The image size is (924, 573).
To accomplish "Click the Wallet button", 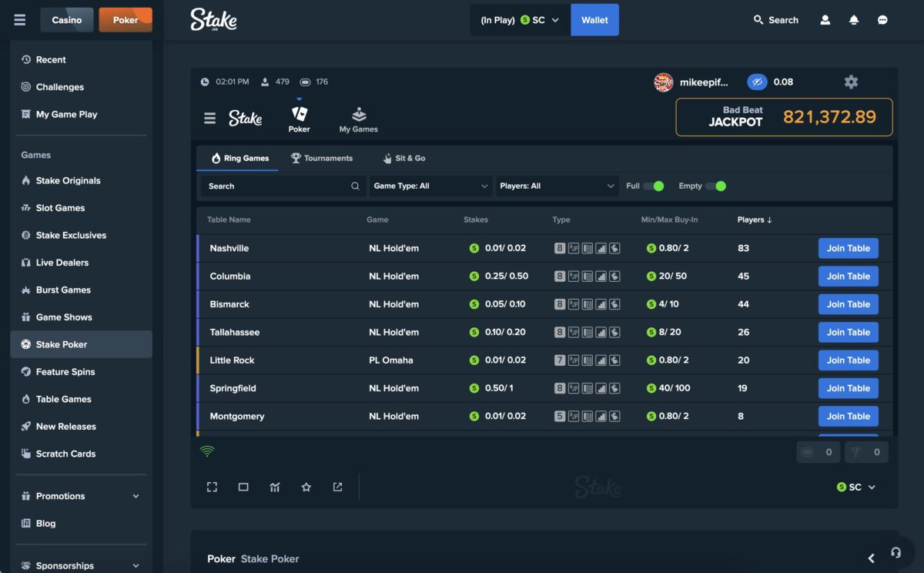I will pos(594,20).
